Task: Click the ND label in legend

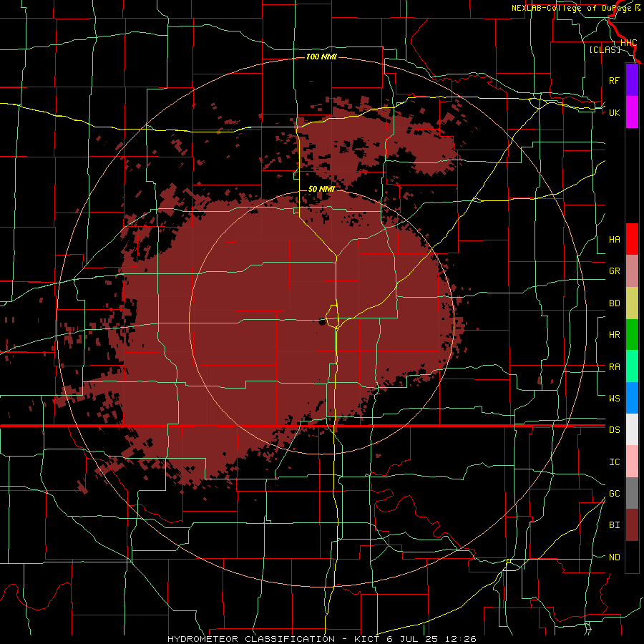Action: point(614,557)
